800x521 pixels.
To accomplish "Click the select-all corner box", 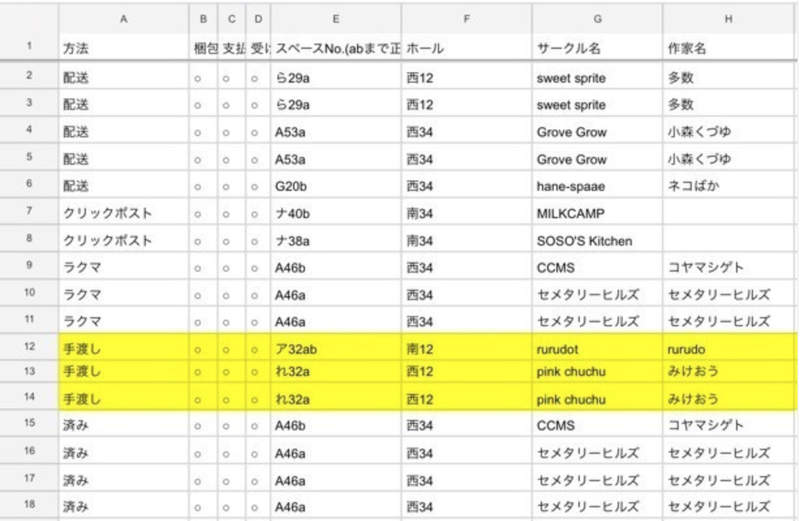I will click(29, 18).
